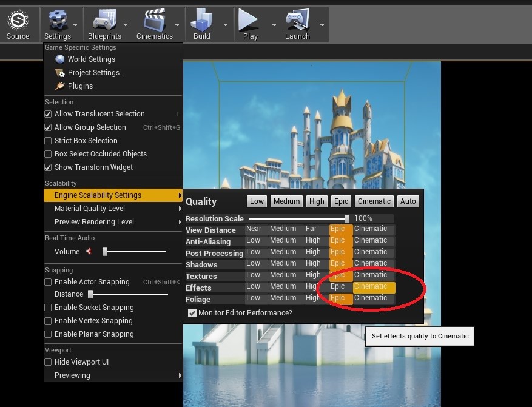This screenshot has width=532, height=407.
Task: Set View Distance to Near
Action: click(x=257, y=229)
